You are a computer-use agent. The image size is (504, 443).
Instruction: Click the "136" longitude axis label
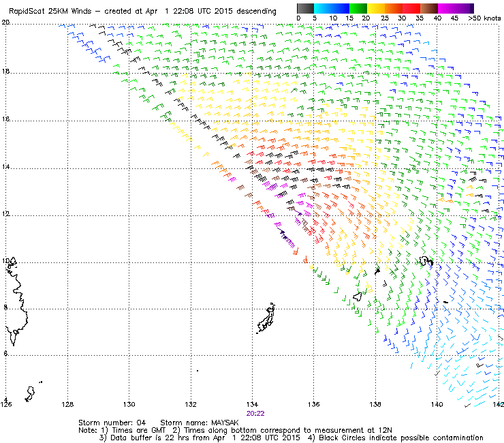pos(314,404)
